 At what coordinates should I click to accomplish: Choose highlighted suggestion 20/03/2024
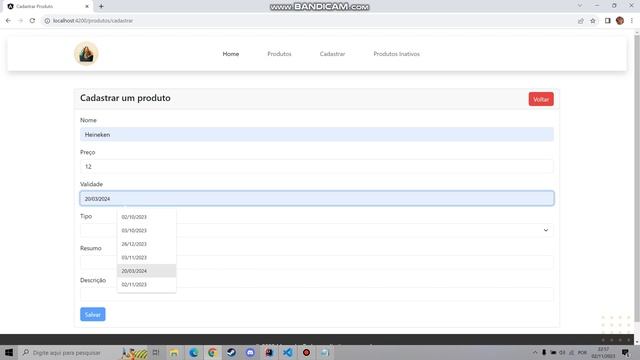pos(147,271)
